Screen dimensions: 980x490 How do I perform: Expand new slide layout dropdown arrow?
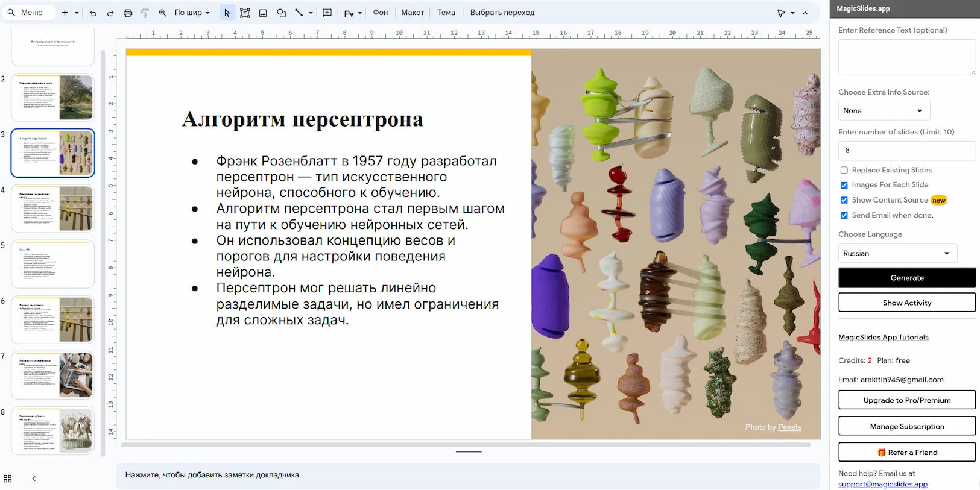tap(77, 13)
